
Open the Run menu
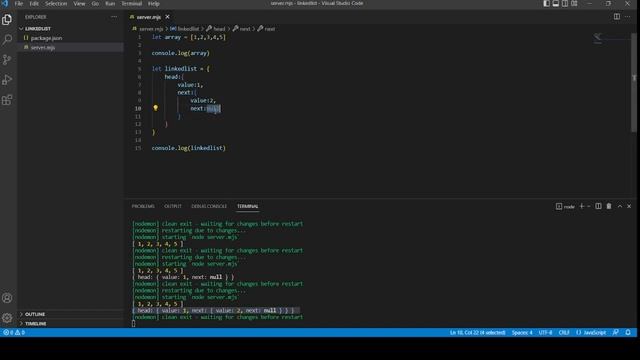[x=110, y=4]
